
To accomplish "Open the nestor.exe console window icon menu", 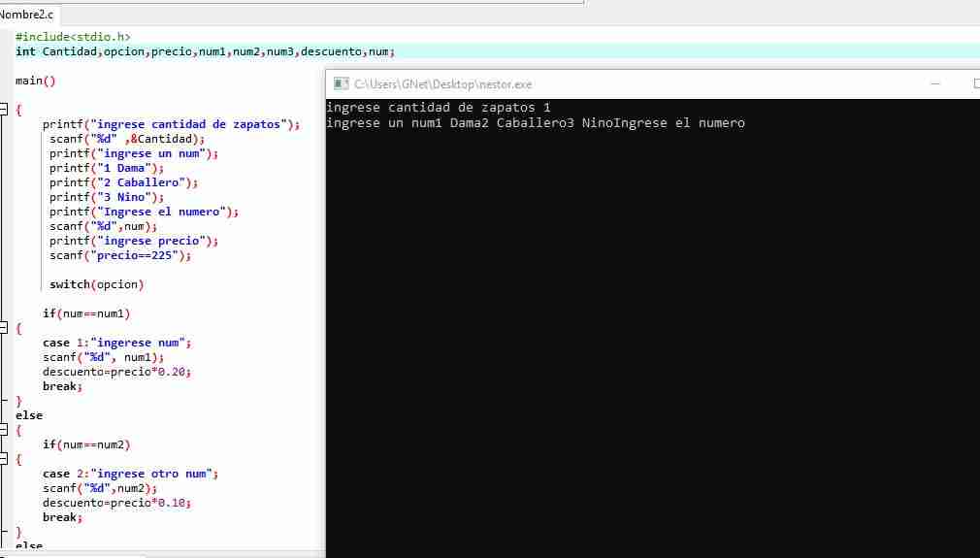I will point(341,83).
